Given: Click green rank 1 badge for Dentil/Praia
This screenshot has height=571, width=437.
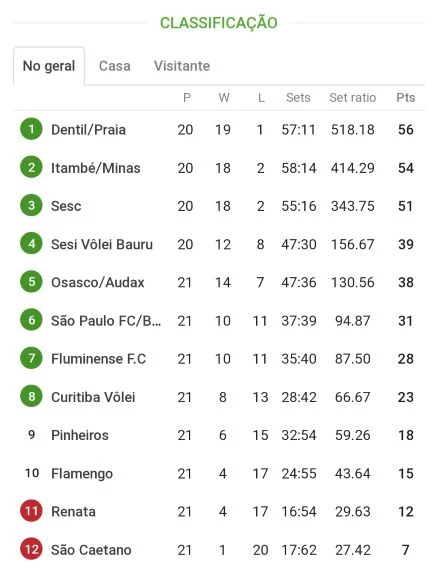Looking at the screenshot, I should [31, 129].
